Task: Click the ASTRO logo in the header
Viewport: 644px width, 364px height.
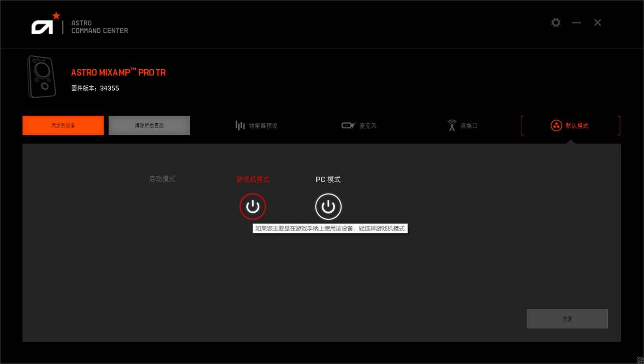Action: [x=46, y=24]
